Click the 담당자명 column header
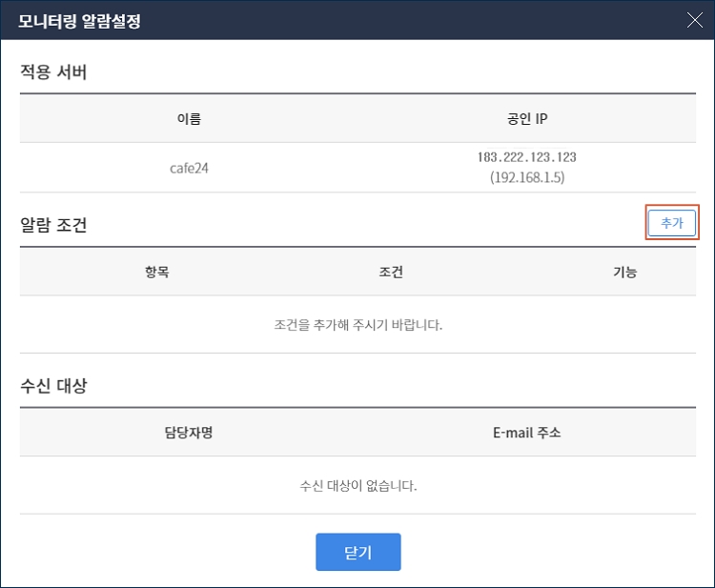Image resolution: width=715 pixels, height=588 pixels. pos(189,433)
